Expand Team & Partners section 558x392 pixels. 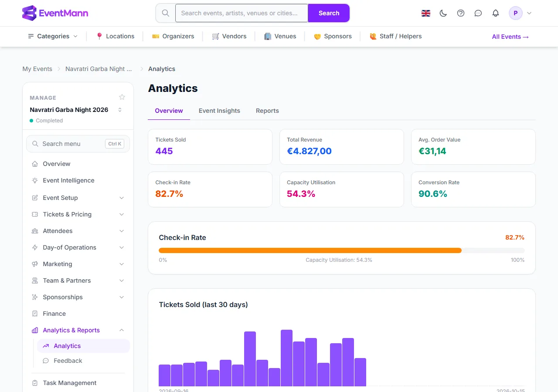pos(122,280)
